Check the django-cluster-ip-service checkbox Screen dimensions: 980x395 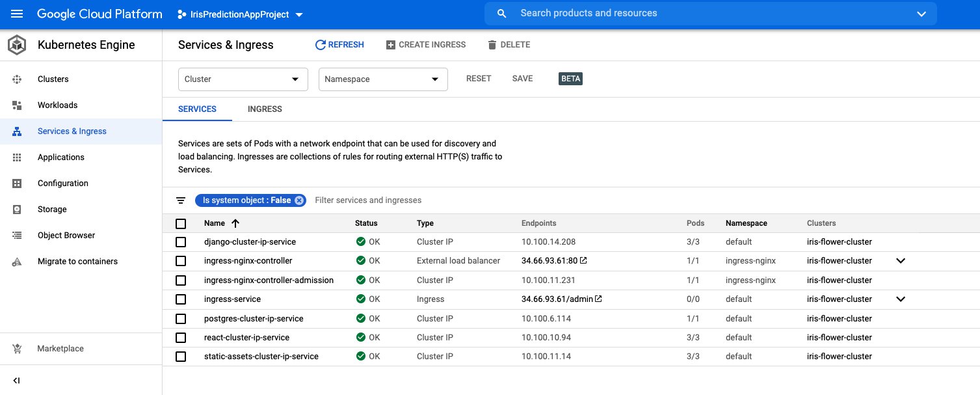(x=181, y=242)
